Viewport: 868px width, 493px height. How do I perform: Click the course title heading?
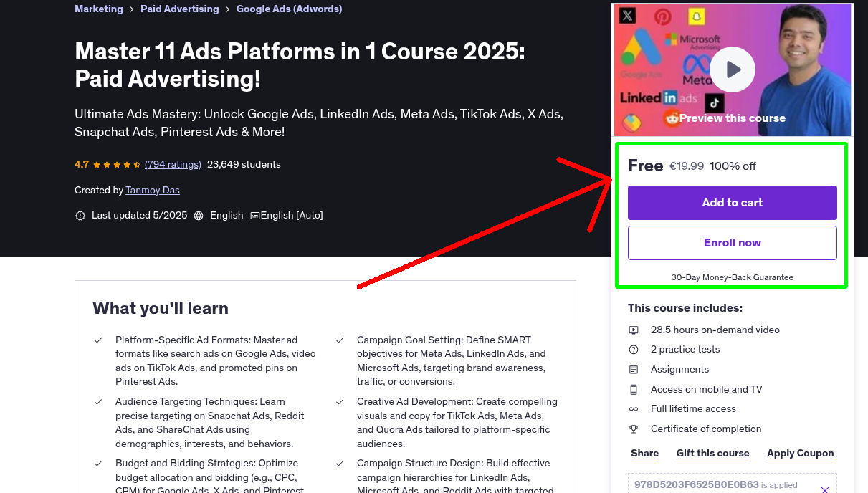300,64
